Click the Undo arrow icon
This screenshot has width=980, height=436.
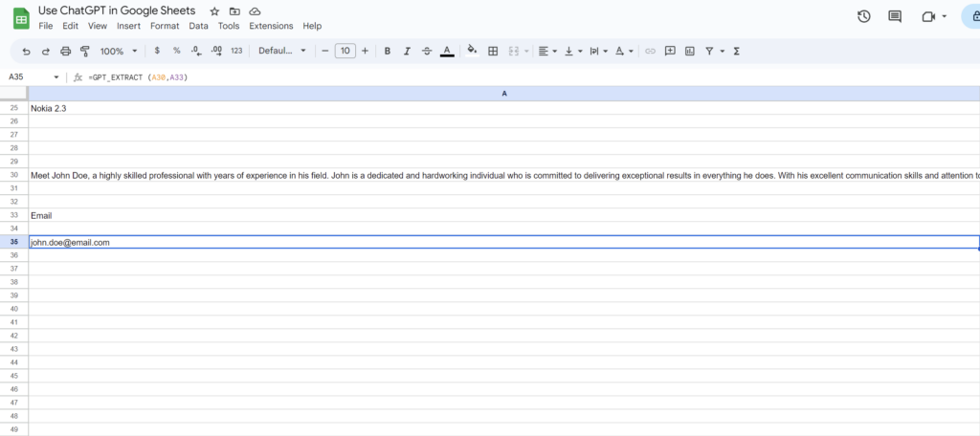[26, 51]
